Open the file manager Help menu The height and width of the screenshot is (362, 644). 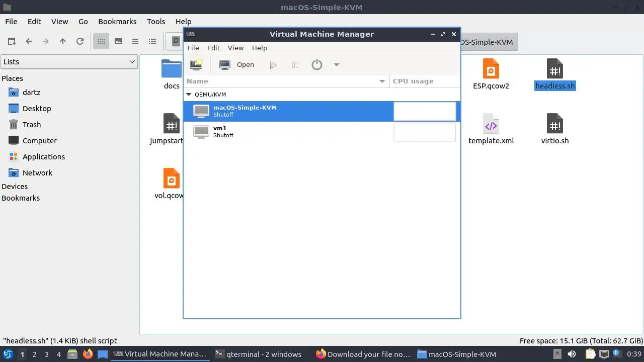(x=183, y=21)
